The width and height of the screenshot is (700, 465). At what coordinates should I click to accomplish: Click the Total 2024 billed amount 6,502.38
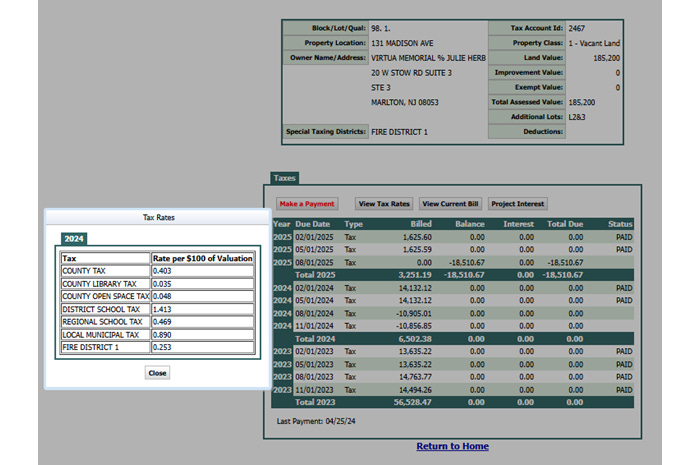(x=415, y=339)
